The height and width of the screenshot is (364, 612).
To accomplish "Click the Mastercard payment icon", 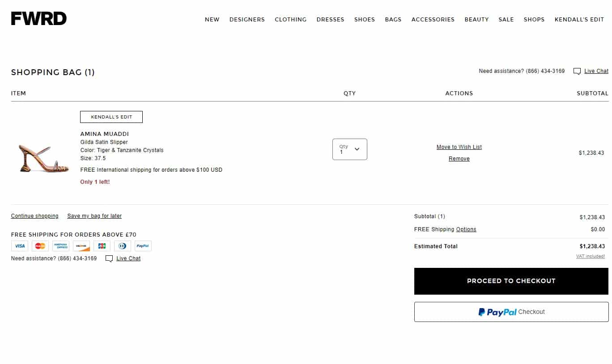I will [40, 245].
